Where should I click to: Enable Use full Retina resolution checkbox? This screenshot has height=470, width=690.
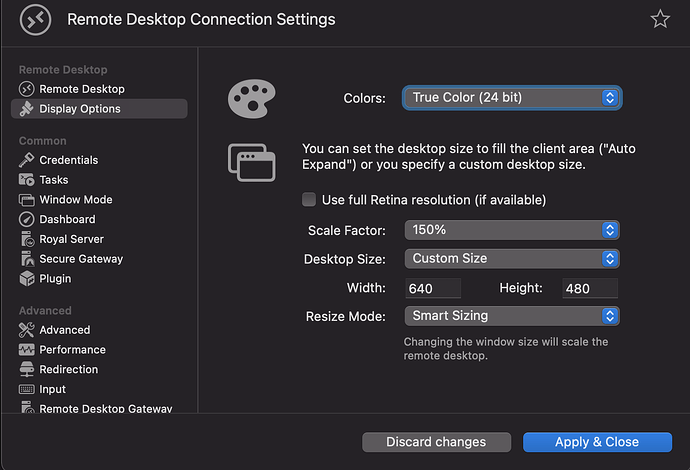(x=309, y=200)
